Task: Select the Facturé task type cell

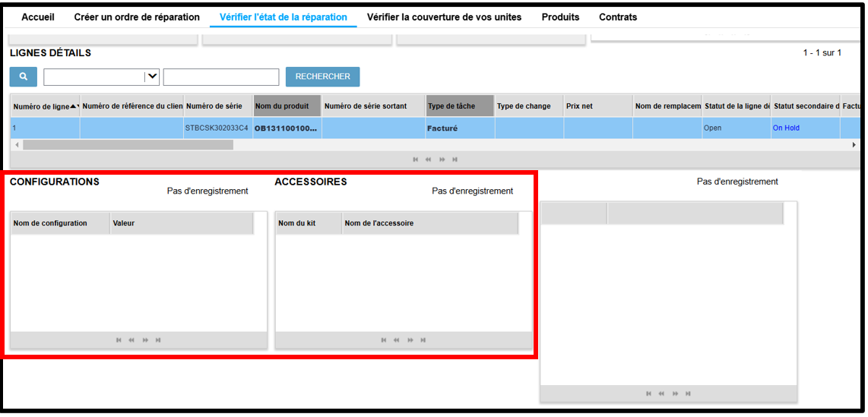Action: click(460, 128)
